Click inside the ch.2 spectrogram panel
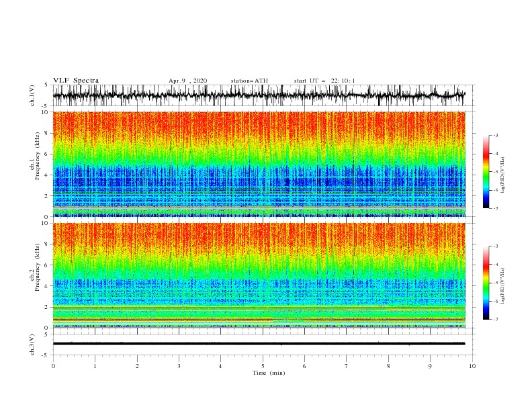The image size is (532, 411). pyautogui.click(x=259, y=275)
